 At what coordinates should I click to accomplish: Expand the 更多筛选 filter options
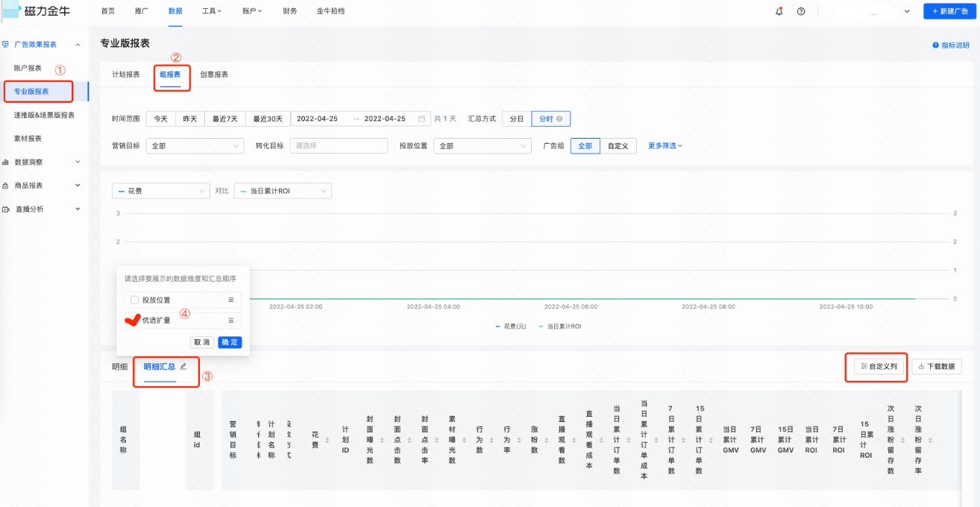[x=665, y=146]
